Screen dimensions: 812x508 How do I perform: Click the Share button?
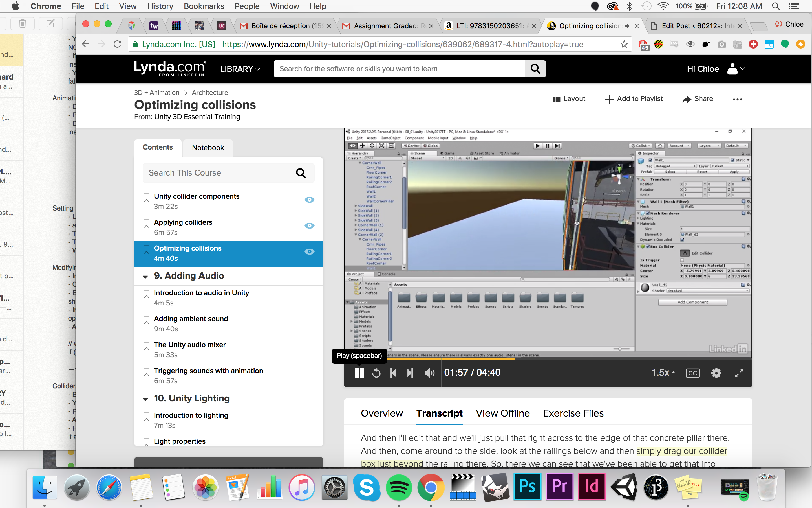(698, 99)
